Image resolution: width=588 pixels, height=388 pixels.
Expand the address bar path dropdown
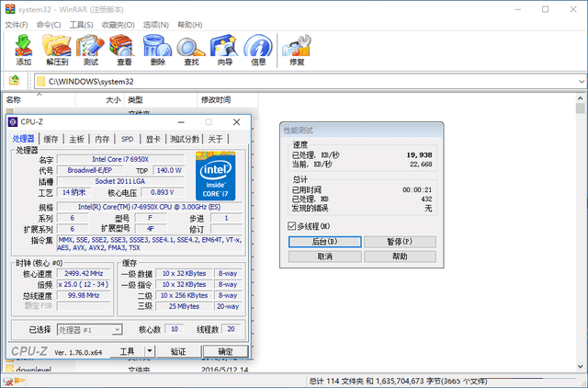[x=582, y=82]
